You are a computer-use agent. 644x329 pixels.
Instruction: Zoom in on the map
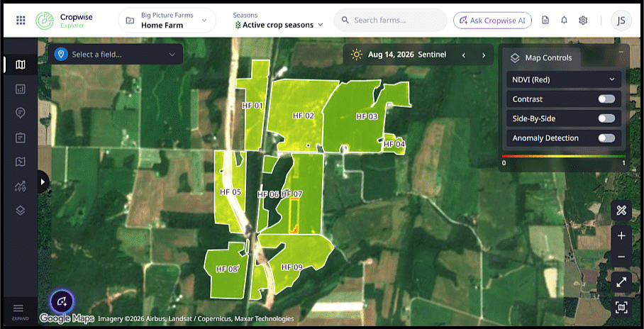[621, 236]
